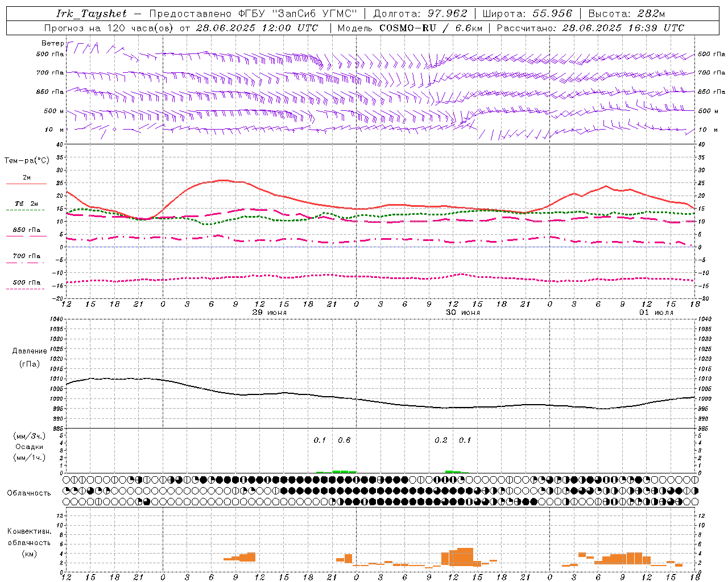Click the 700 гПа temperature legend entry

tap(26, 256)
